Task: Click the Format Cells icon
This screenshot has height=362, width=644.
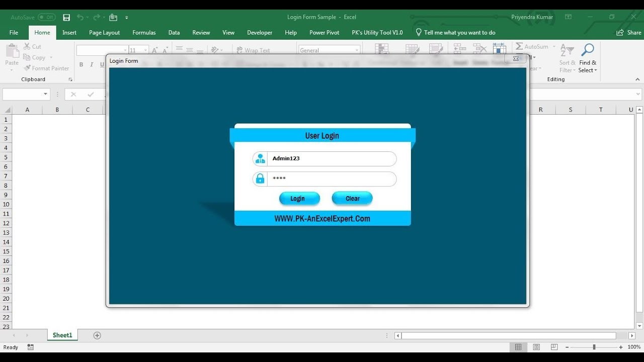Action: [x=499, y=49]
